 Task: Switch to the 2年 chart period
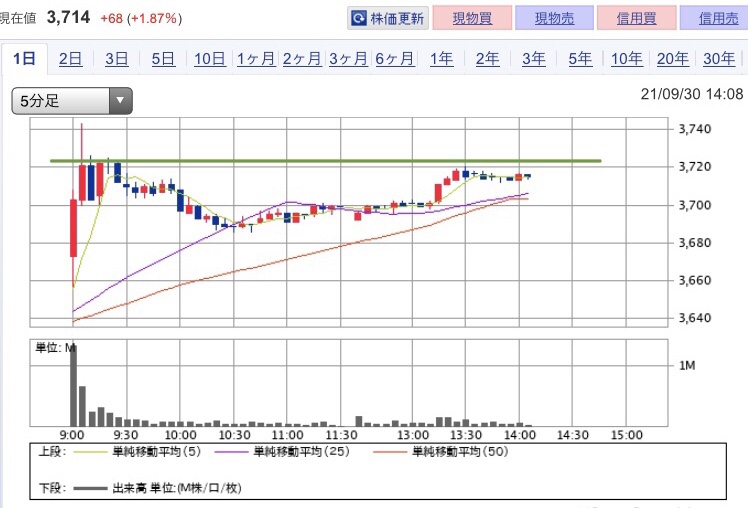488,59
